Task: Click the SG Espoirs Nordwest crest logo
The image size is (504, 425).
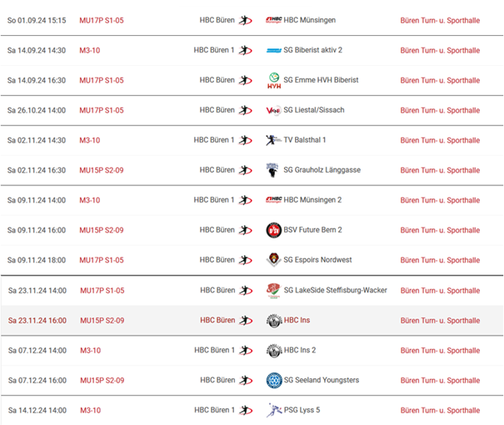Action: [x=274, y=260]
